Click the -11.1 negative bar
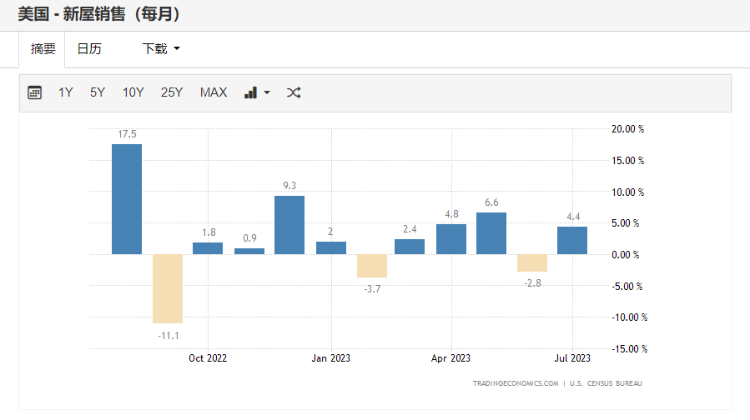750x420 pixels. pos(167,288)
